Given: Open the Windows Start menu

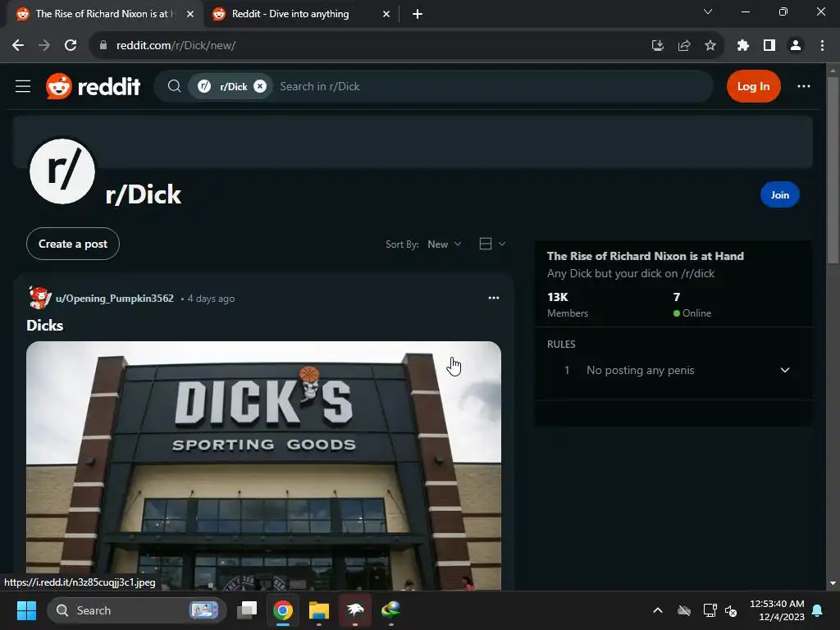Looking at the screenshot, I should point(26,610).
